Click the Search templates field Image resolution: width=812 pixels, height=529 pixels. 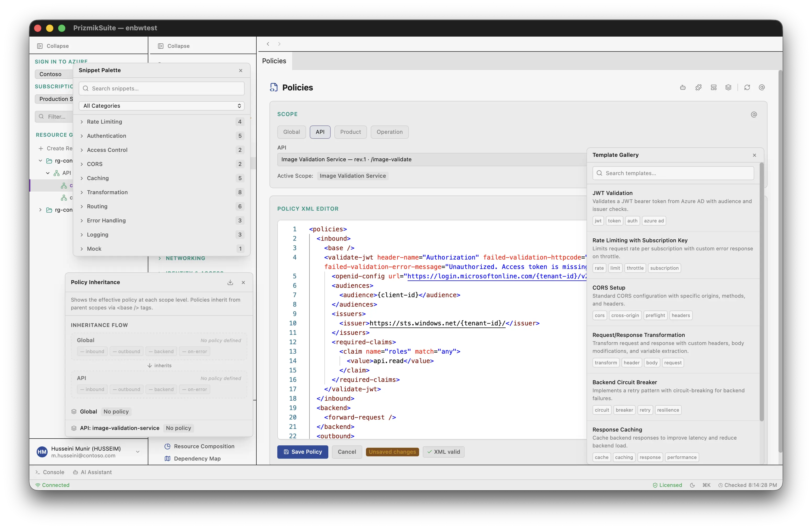[x=673, y=174]
